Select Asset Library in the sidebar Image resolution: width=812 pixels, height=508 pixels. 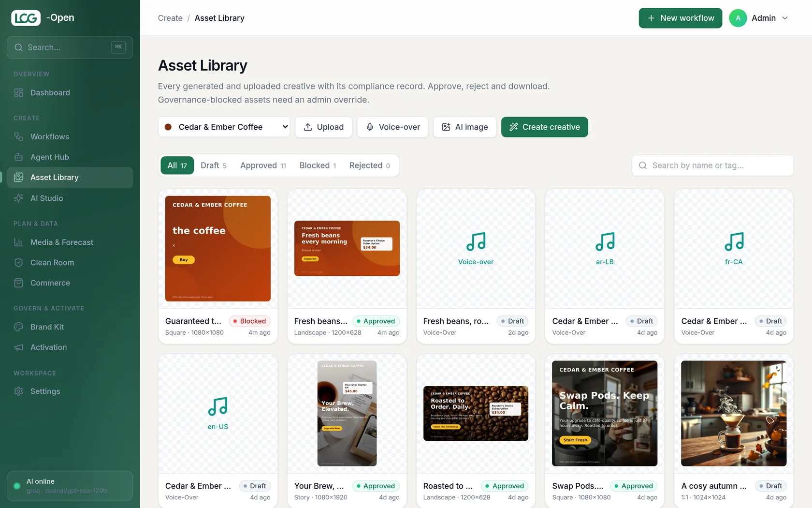click(x=70, y=178)
